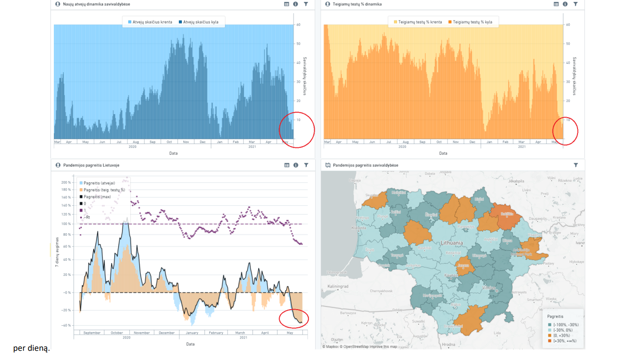
Task: Select '[+30%, +∞%)' map legend entry
Action: [562, 340]
